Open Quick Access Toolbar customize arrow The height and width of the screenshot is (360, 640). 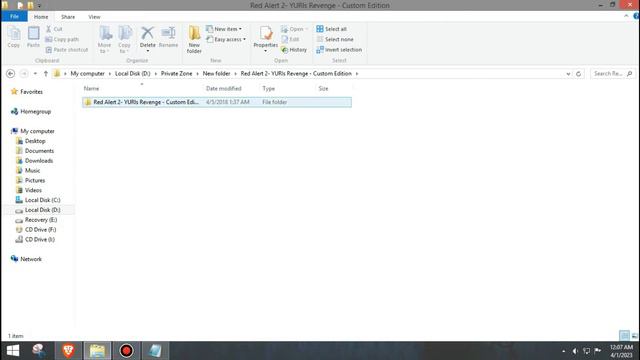tap(40, 6)
